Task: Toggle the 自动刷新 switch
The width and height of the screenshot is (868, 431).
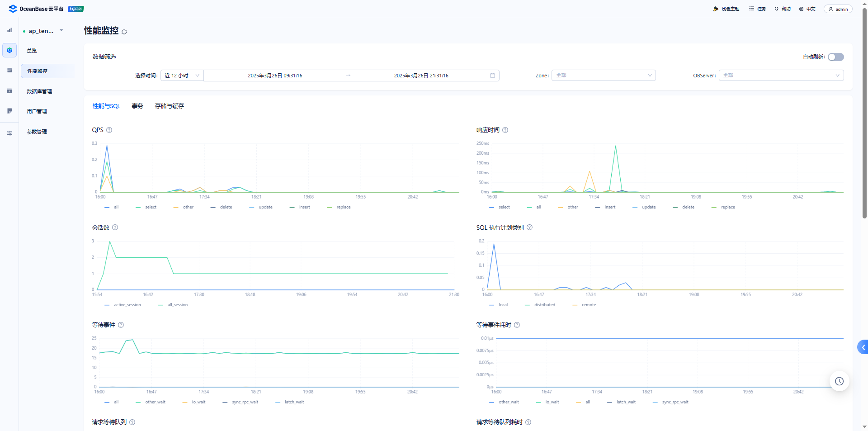Action: tap(835, 57)
